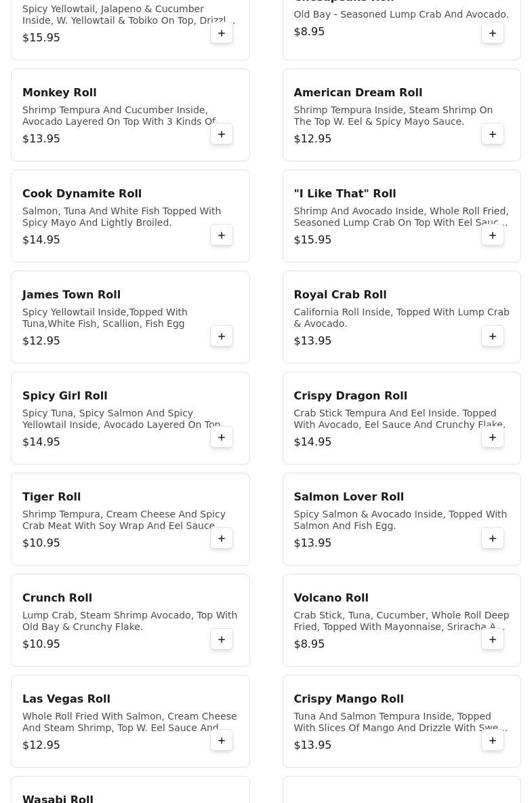
Task: Open the Monkey Roll item details
Action: click(60, 93)
